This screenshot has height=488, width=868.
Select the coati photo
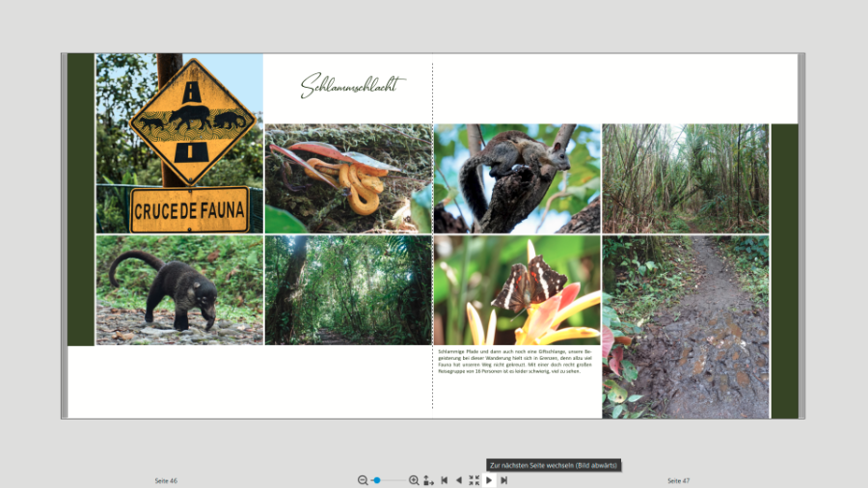(x=178, y=290)
